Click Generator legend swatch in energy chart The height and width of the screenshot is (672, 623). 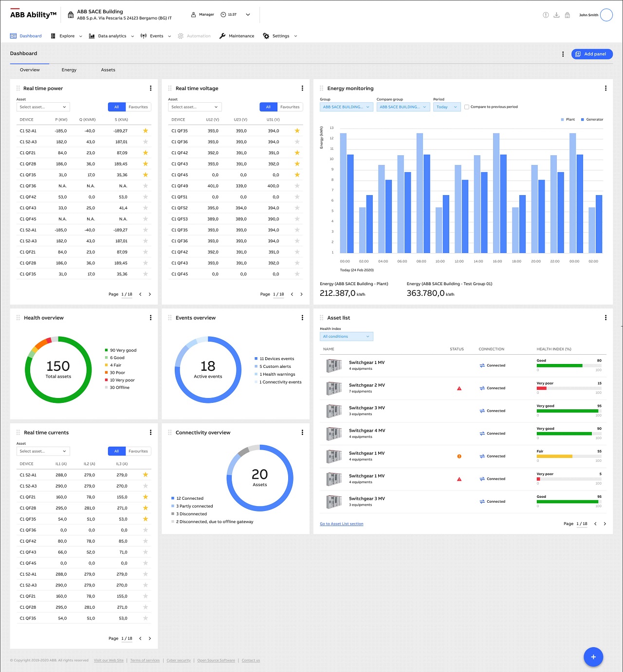pyautogui.click(x=583, y=120)
